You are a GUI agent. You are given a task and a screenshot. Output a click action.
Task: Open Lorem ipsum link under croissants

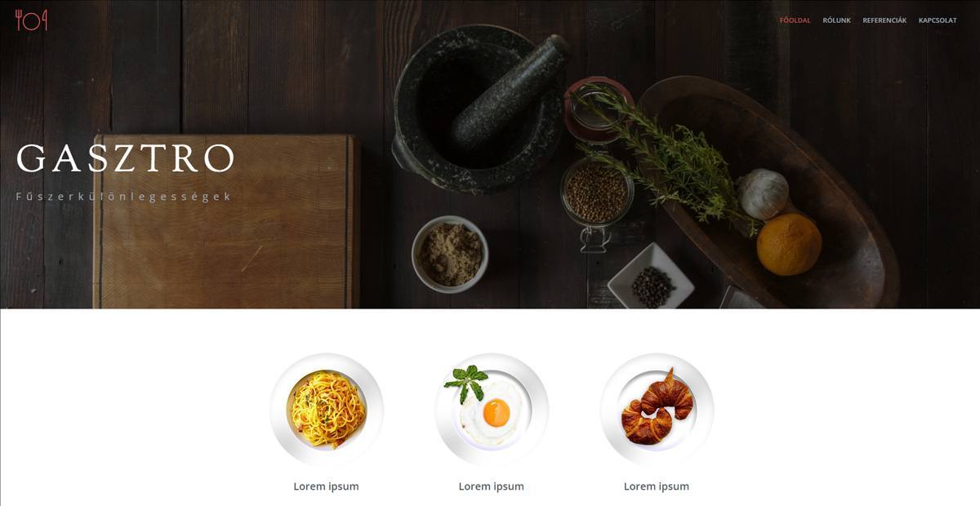coord(656,486)
